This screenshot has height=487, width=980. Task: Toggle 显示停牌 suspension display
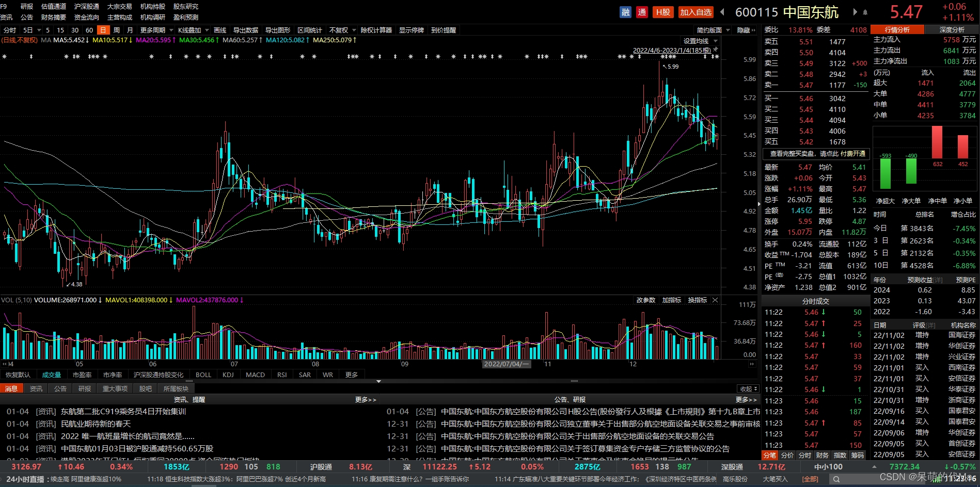click(411, 30)
